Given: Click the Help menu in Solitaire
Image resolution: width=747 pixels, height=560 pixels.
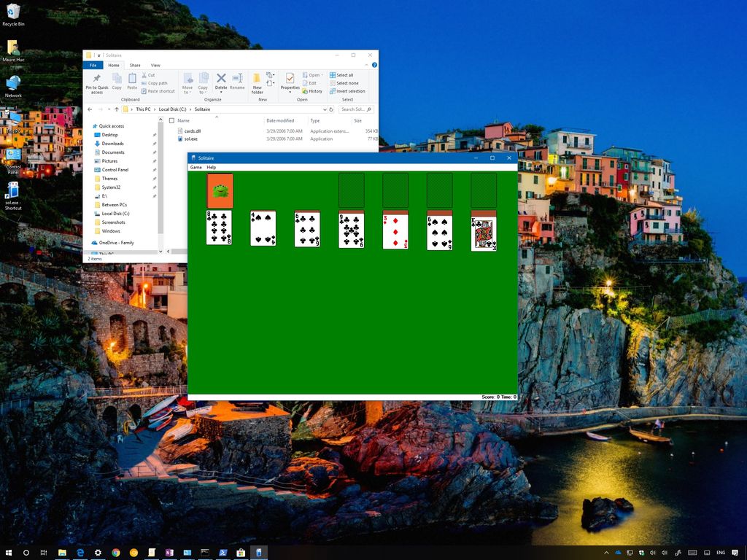Looking at the screenshot, I should 211,167.
